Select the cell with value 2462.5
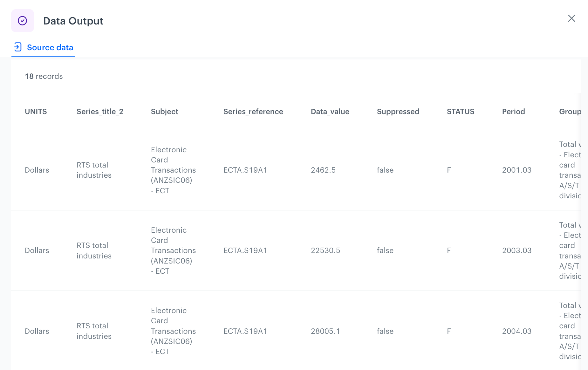This screenshot has height=370, width=588. [x=323, y=170]
